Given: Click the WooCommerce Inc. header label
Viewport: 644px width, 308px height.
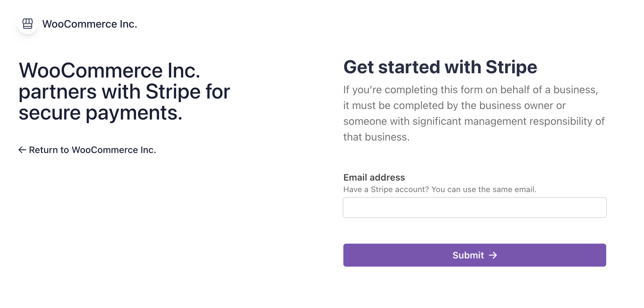Looking at the screenshot, I should point(90,23).
